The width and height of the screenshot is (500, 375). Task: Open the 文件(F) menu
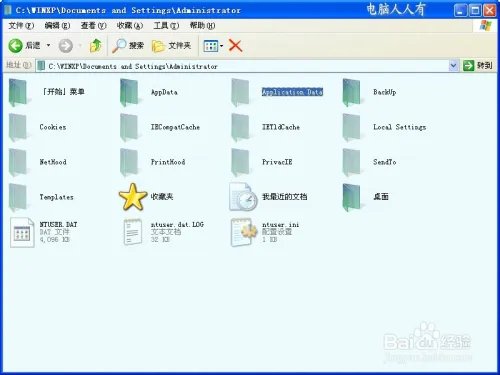pyautogui.click(x=21, y=25)
